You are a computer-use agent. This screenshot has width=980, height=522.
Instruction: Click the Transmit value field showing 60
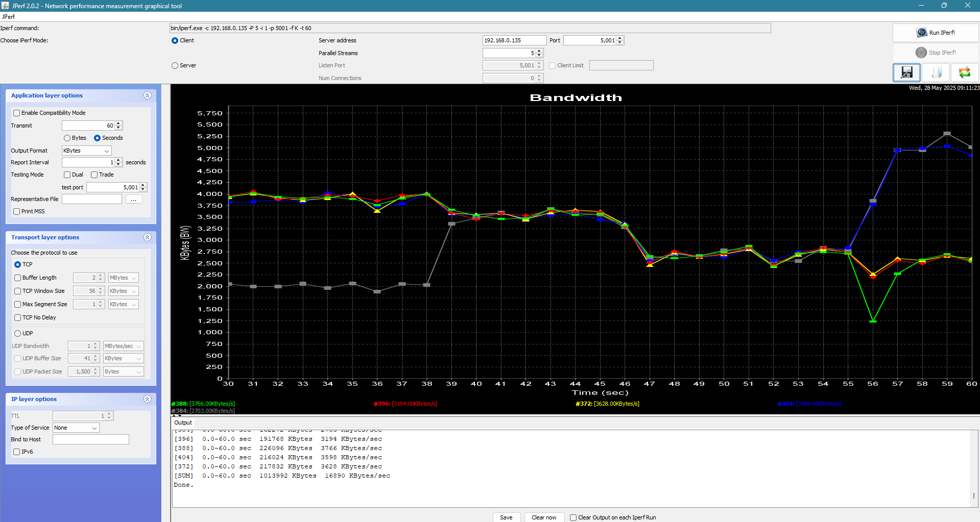pyautogui.click(x=88, y=126)
